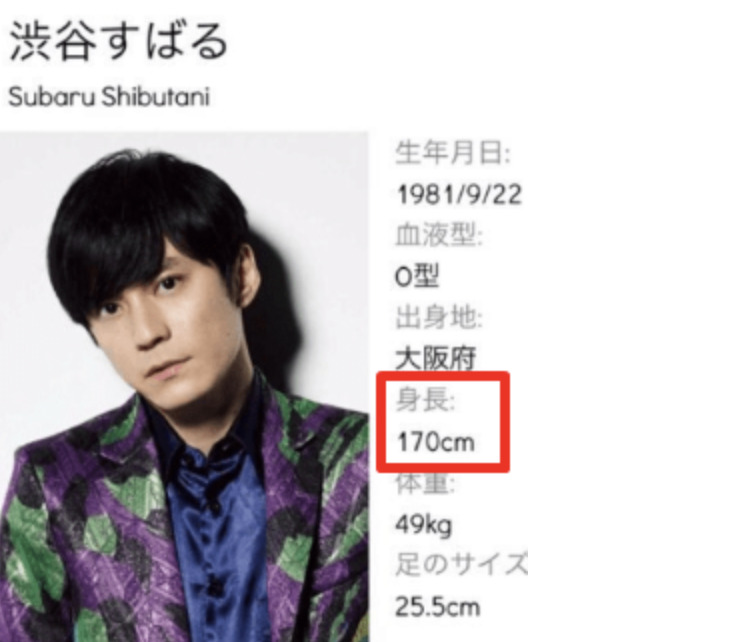Select the birthdate 1981/9/22
Image resolution: width=734 pixels, height=642 pixels.
[459, 194]
